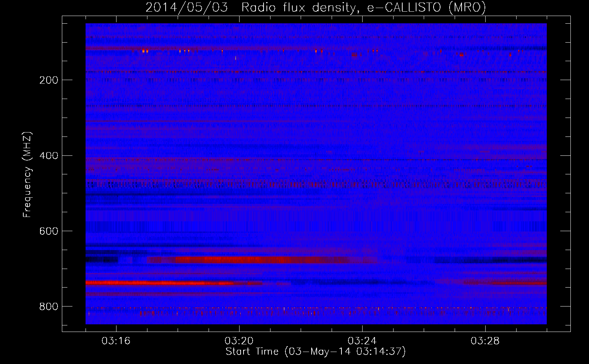
Task: Click the '03:20' time tick label
Action: [x=239, y=341]
